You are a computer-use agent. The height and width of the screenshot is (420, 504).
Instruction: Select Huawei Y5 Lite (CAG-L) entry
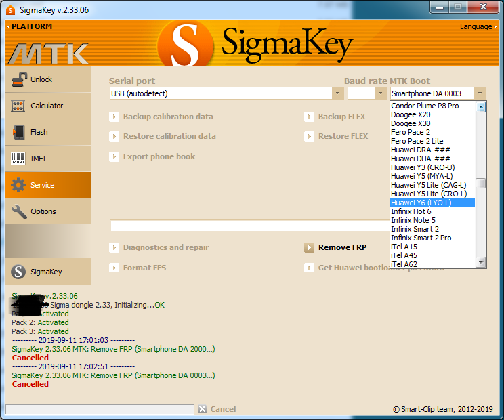[x=432, y=185]
